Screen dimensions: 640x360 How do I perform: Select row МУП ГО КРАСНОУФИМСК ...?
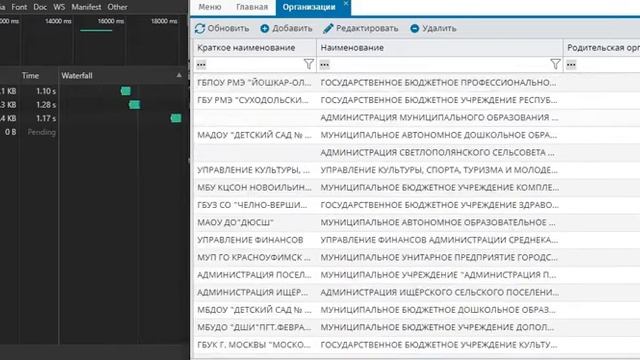click(x=416, y=258)
